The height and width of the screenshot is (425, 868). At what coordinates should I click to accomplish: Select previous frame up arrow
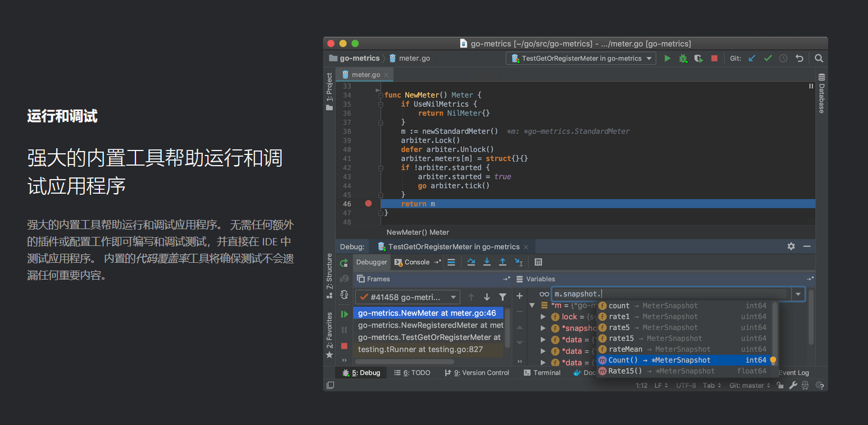471,297
